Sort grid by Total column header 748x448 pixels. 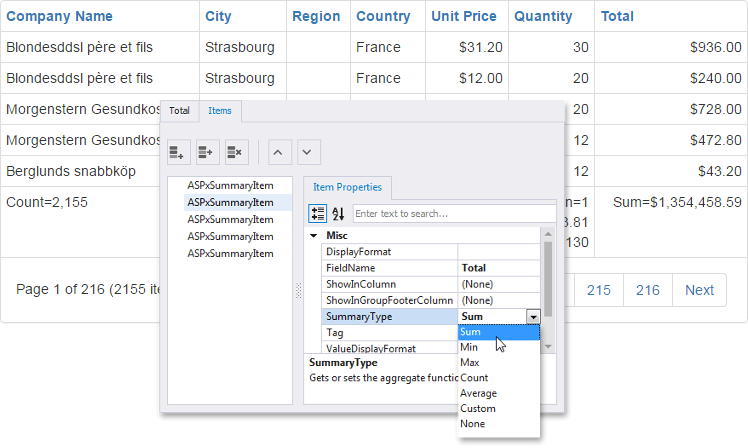pos(617,16)
